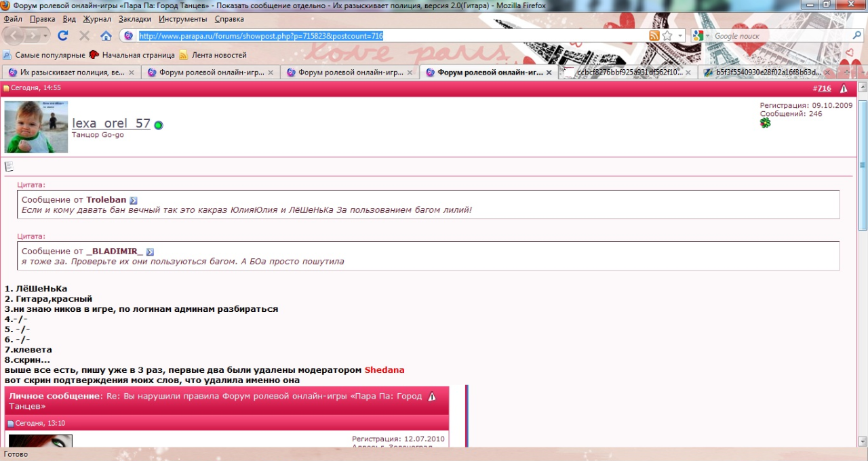
Task: Click the post document icon below avatar
Action: pos(9,166)
